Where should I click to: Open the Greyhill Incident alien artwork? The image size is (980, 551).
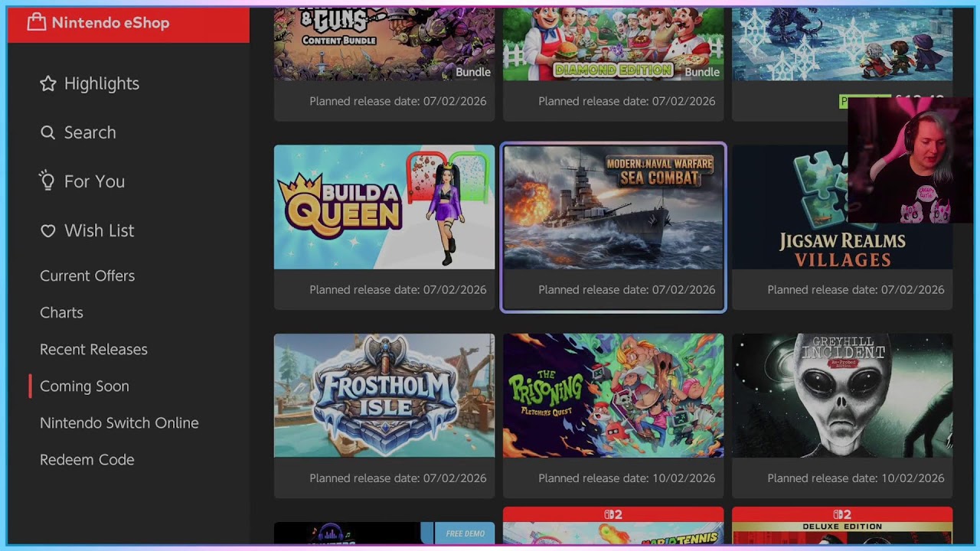click(842, 395)
